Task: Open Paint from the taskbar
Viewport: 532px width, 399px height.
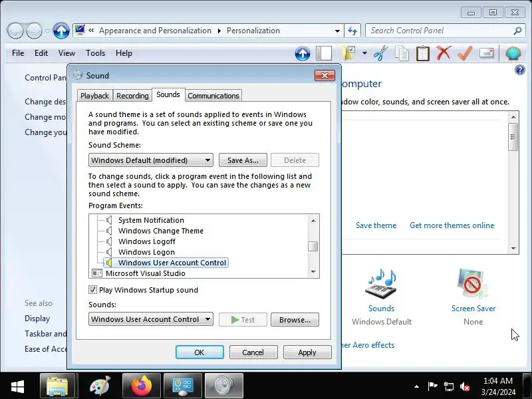Action: [x=100, y=386]
